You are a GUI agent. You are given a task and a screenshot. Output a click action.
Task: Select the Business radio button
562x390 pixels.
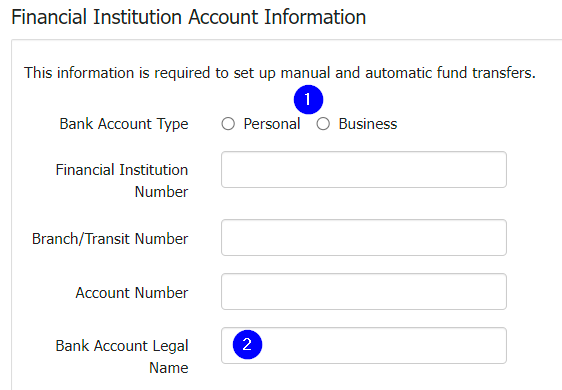coord(323,124)
